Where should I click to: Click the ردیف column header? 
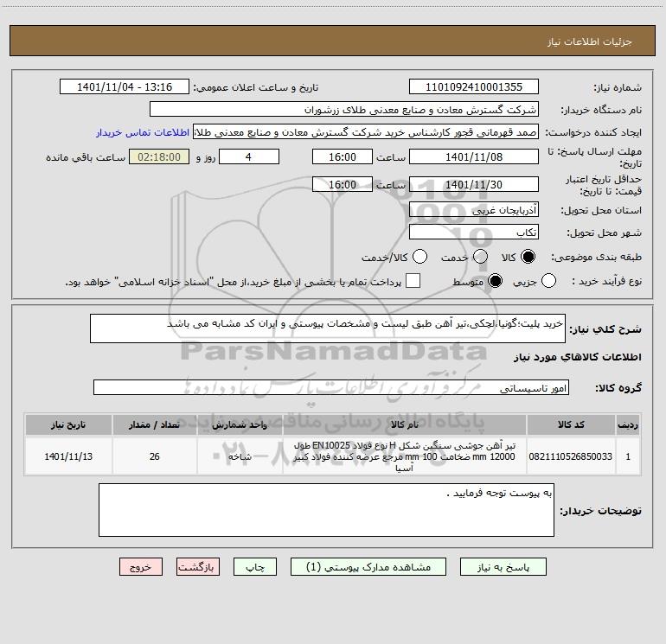pyautogui.click(x=628, y=424)
